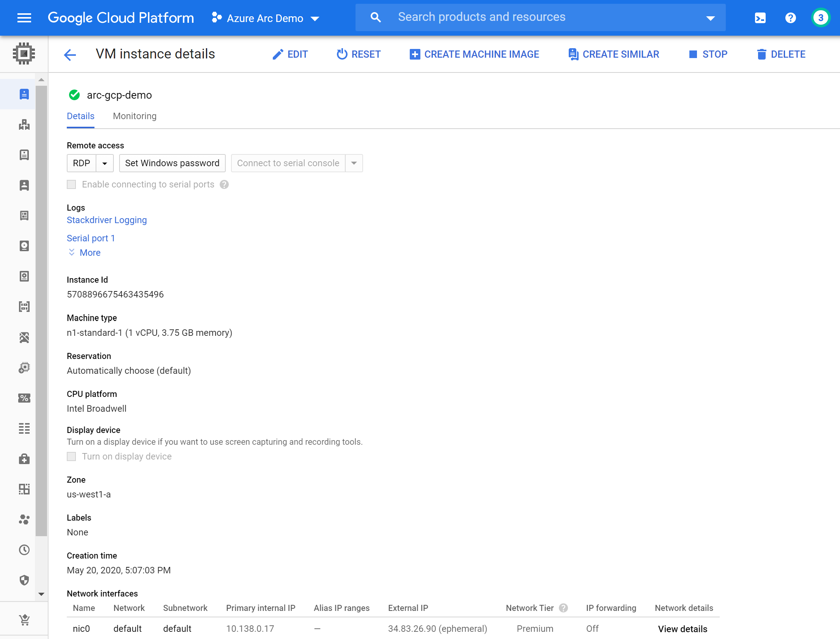Open Disks sidebar icon
840x639 pixels.
click(24, 246)
